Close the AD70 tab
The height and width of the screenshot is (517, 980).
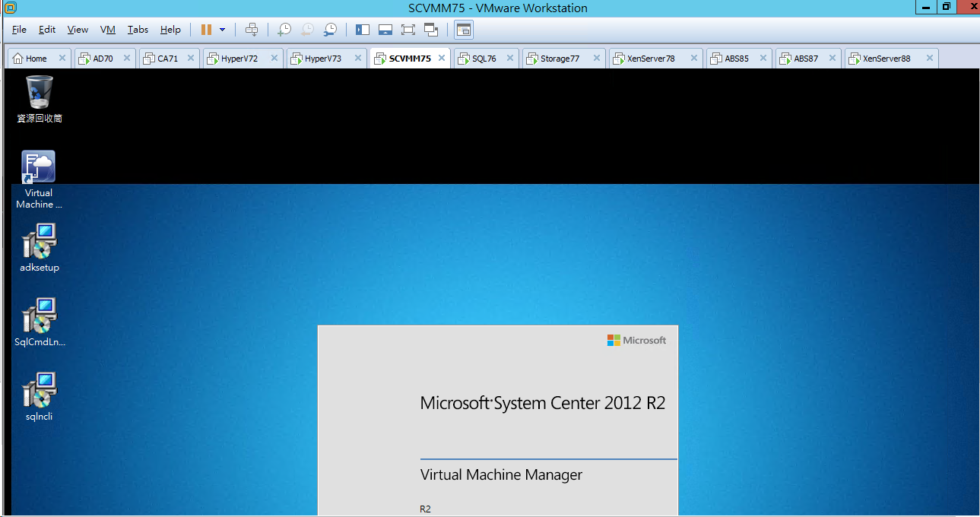pyautogui.click(x=127, y=59)
